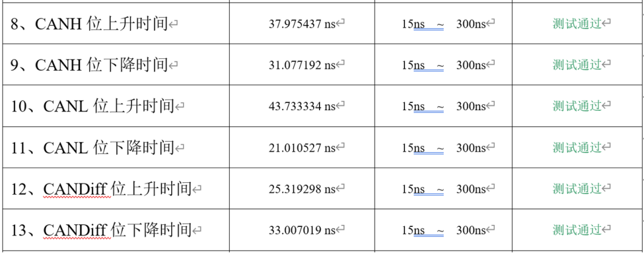Click the range text in the CANH 位下降时间 row

444,65
